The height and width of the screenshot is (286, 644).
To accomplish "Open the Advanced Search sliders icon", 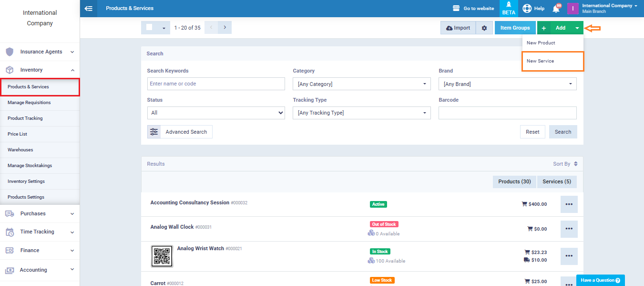I will pos(154,132).
